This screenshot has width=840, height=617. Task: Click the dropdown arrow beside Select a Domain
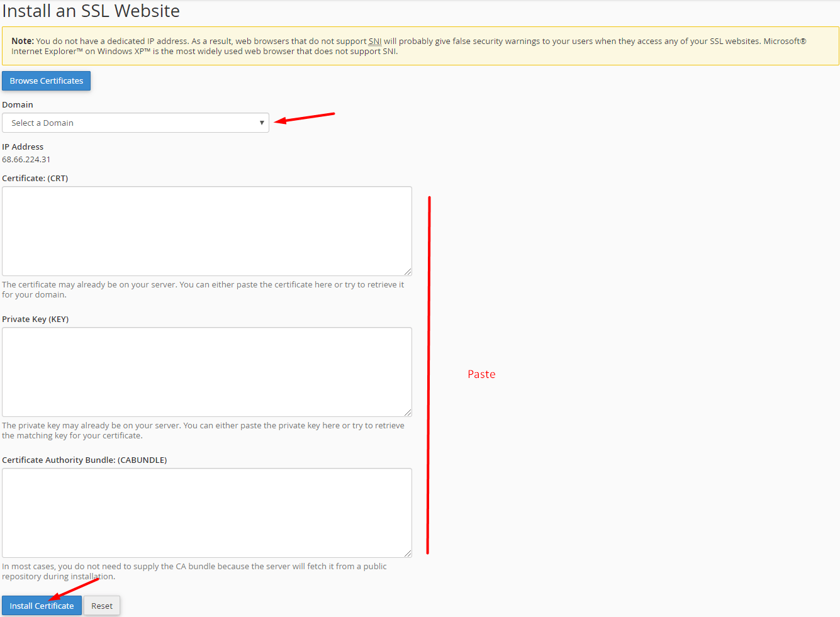click(261, 123)
